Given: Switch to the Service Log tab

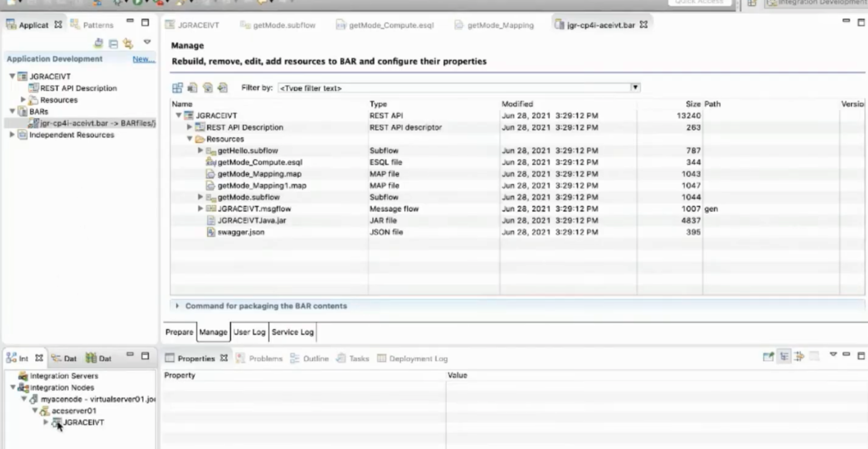Looking at the screenshot, I should pyautogui.click(x=292, y=332).
